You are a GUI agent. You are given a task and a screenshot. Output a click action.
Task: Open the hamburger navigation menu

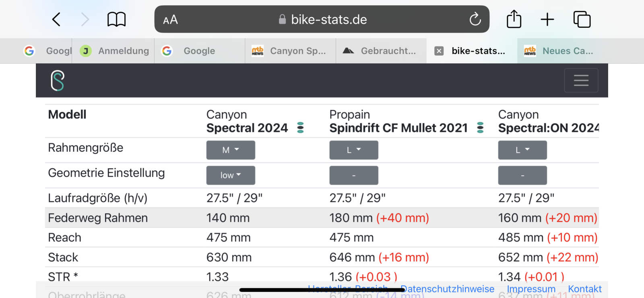(x=581, y=81)
